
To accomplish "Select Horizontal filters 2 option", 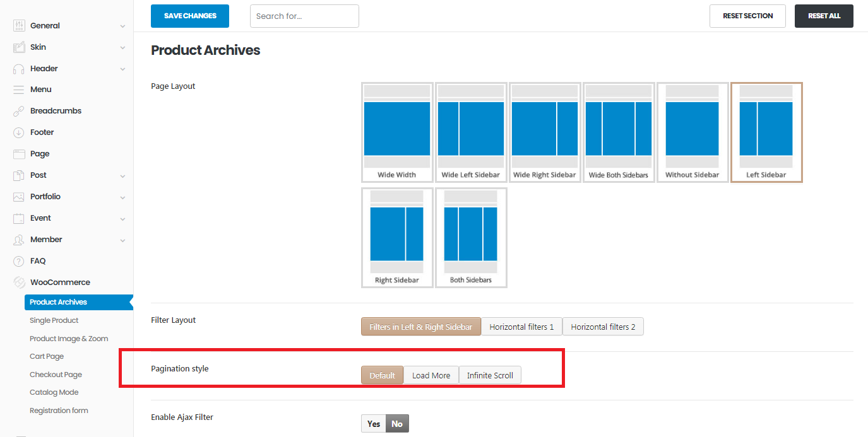I will click(603, 327).
